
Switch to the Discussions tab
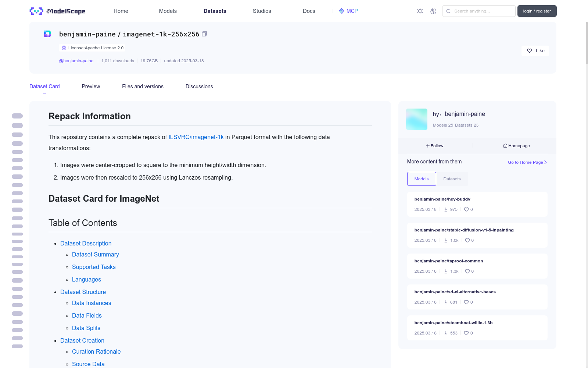[x=199, y=86]
